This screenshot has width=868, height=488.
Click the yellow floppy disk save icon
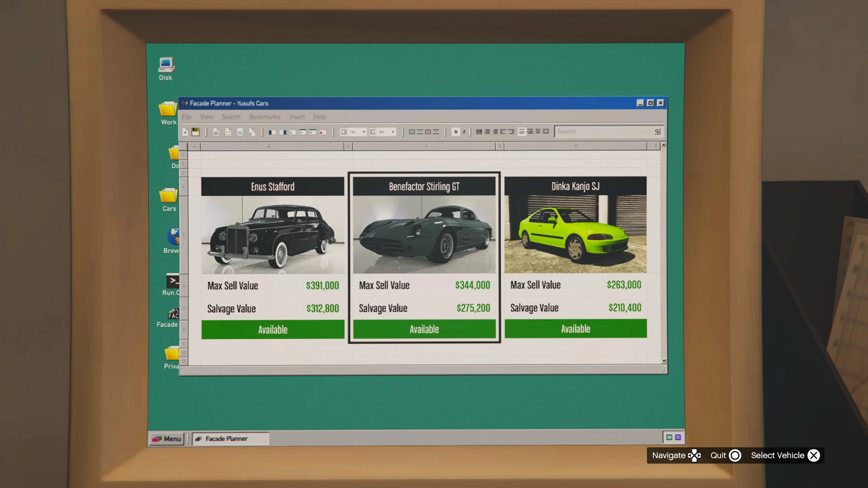coord(196,132)
